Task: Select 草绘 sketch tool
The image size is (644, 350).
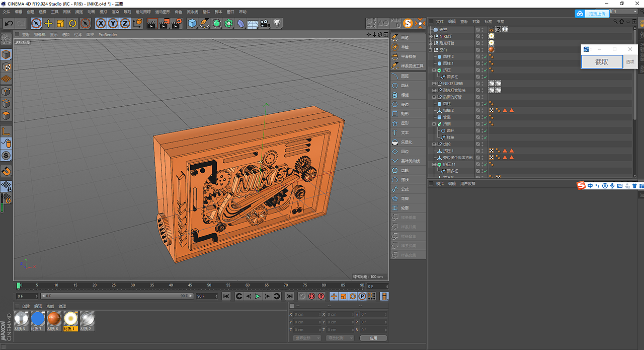Action: click(x=408, y=47)
